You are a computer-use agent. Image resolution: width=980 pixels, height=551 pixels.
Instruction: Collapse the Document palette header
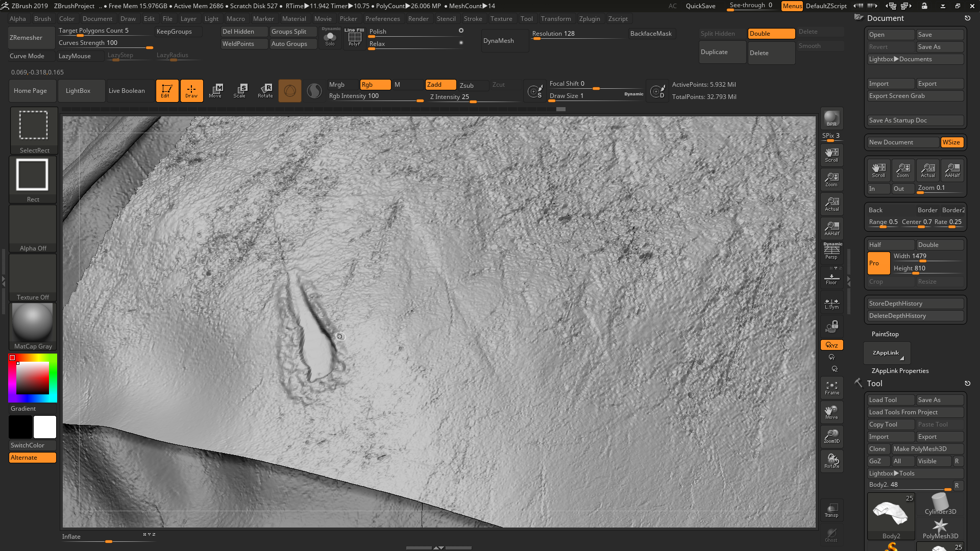point(886,18)
